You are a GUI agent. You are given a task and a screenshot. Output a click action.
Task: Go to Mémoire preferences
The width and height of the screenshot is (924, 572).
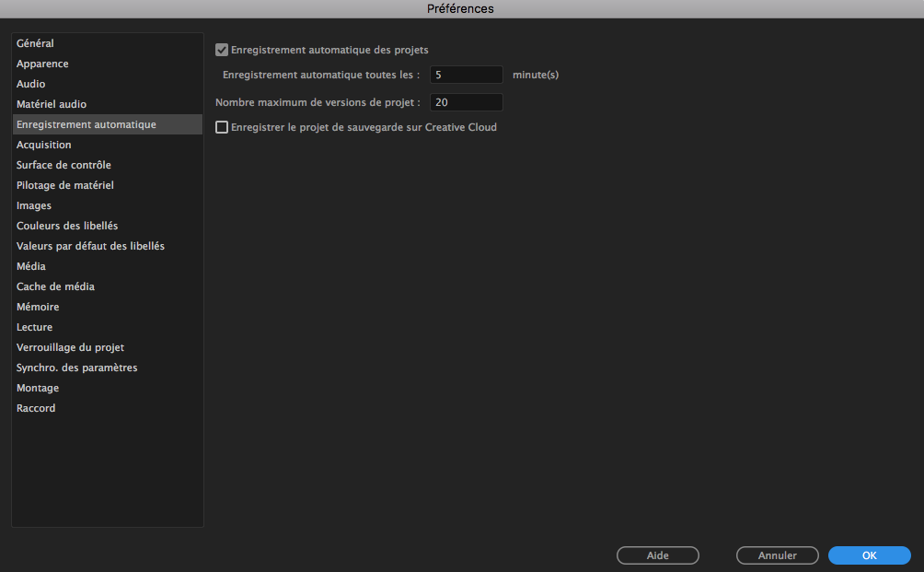point(108,307)
